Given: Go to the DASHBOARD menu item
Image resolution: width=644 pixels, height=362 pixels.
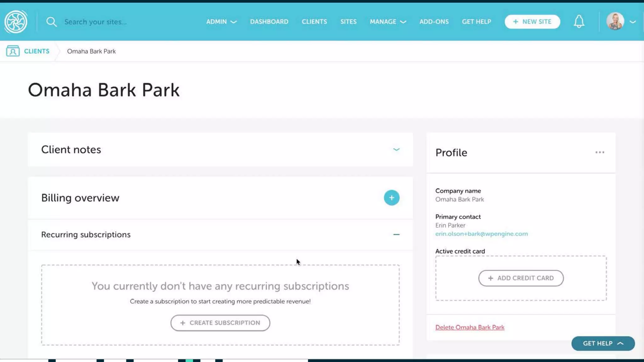Looking at the screenshot, I should click(269, 22).
